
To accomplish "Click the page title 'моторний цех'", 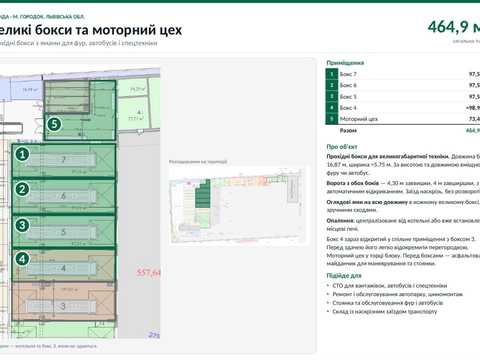I will click(x=137, y=30).
